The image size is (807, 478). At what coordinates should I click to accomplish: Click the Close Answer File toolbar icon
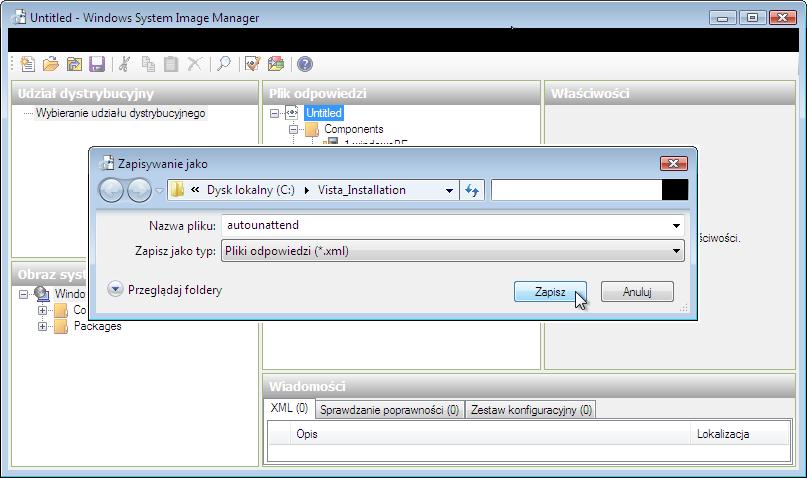click(74, 64)
